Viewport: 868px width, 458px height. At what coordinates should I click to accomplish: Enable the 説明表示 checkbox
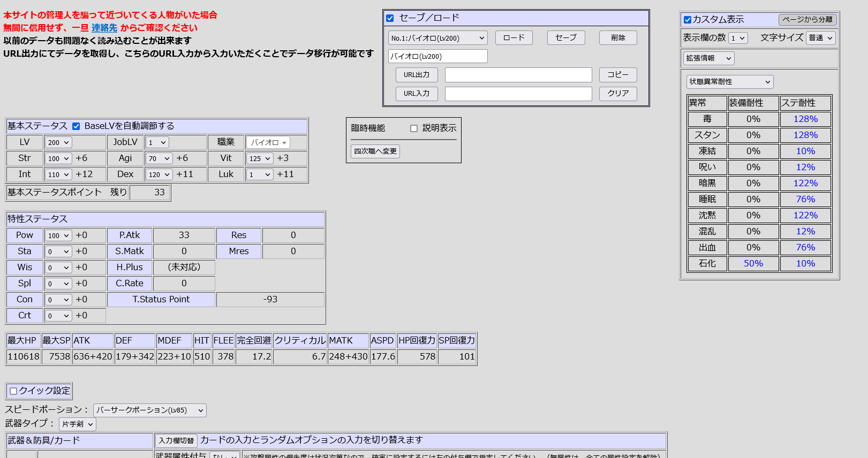pyautogui.click(x=414, y=128)
